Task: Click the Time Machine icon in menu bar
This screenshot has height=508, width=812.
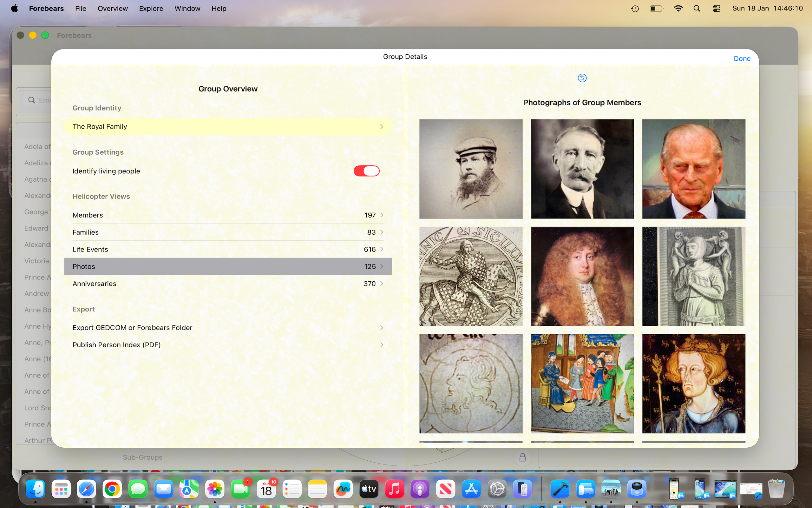Action: (x=635, y=8)
